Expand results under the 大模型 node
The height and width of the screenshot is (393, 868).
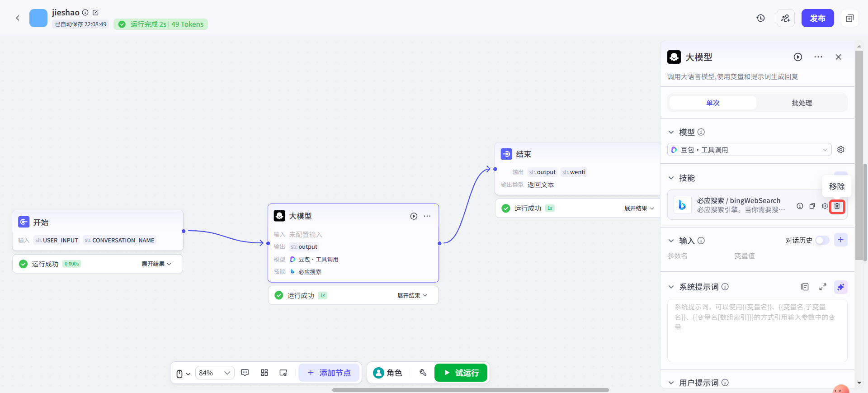coord(412,295)
